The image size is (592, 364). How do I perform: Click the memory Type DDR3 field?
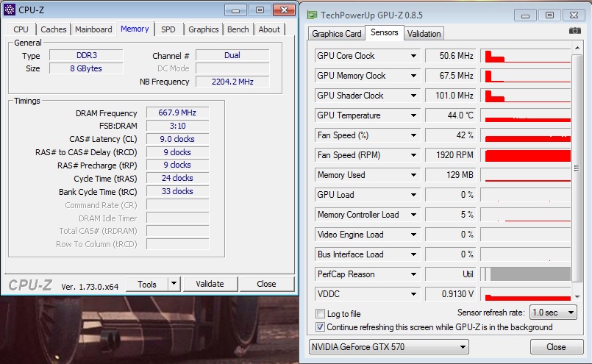click(x=86, y=55)
